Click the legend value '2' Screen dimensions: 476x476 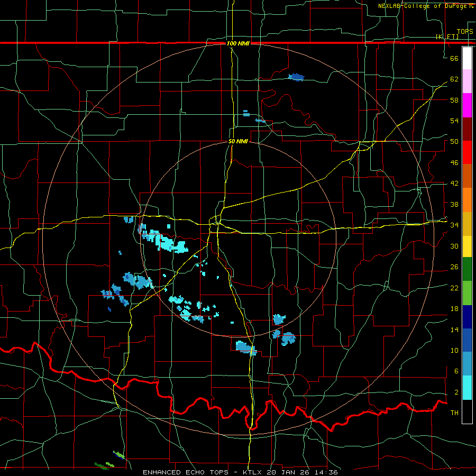click(x=456, y=392)
